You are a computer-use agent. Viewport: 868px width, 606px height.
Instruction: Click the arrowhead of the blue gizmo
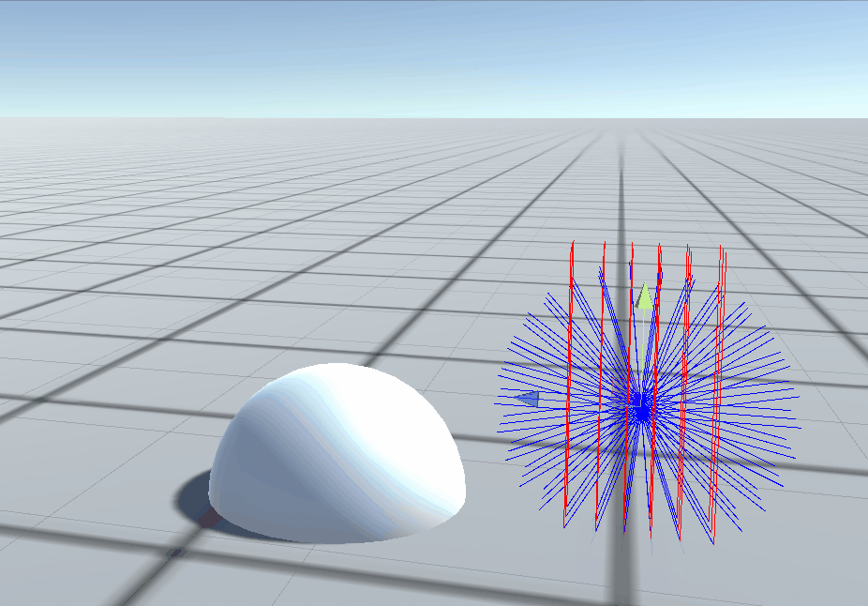(525, 396)
